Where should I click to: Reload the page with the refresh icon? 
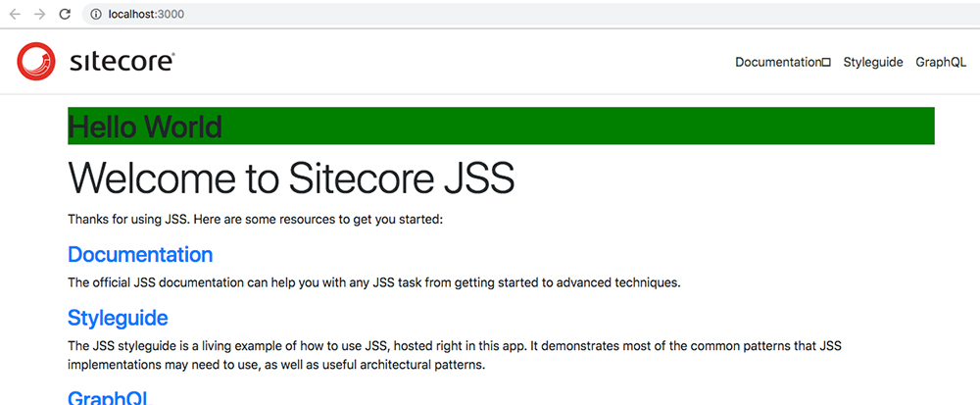pos(65,14)
